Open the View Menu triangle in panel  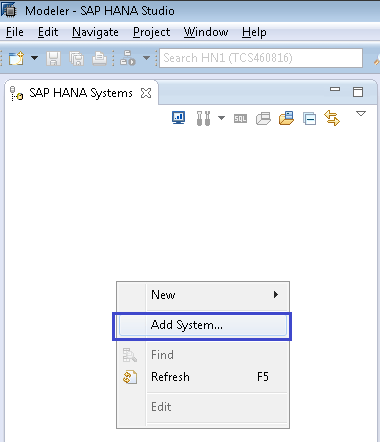[x=361, y=114]
